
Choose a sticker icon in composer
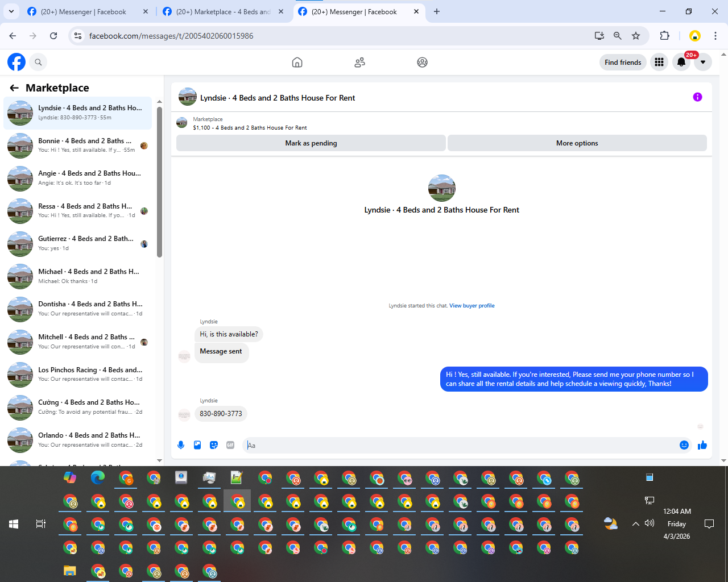[x=214, y=445]
